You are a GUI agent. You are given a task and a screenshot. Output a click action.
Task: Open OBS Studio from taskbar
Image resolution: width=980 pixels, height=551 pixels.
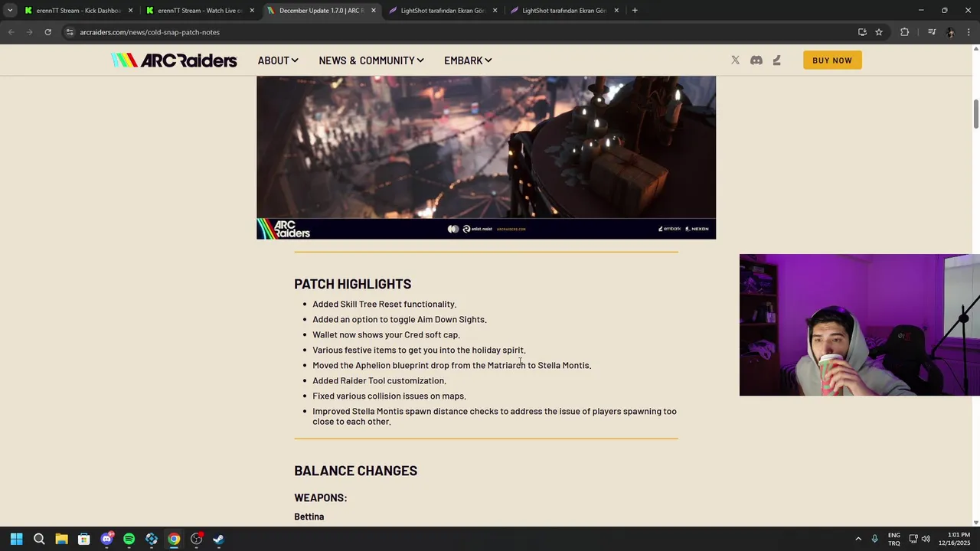click(x=196, y=539)
